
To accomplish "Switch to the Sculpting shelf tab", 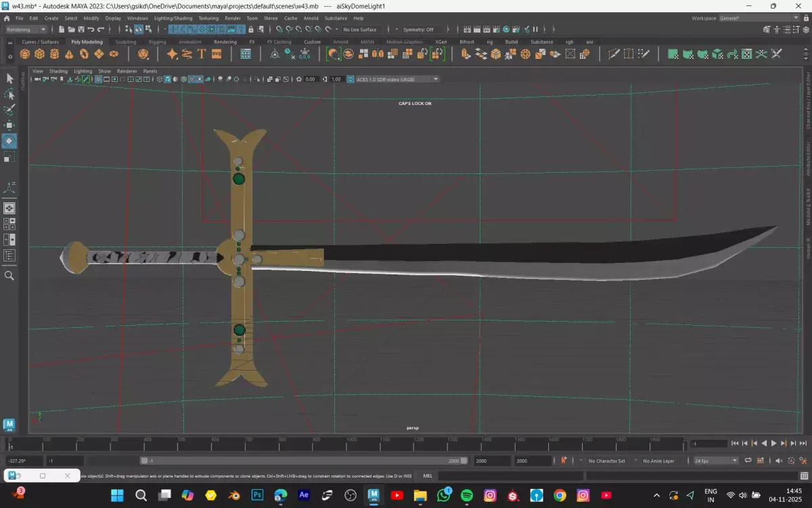I will [x=125, y=42].
